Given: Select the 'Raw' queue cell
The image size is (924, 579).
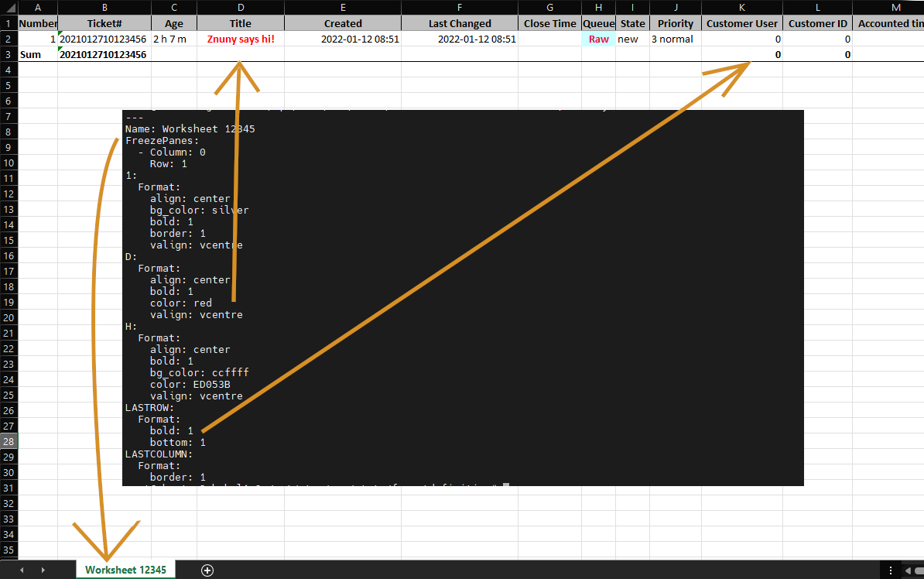Looking at the screenshot, I should click(598, 39).
